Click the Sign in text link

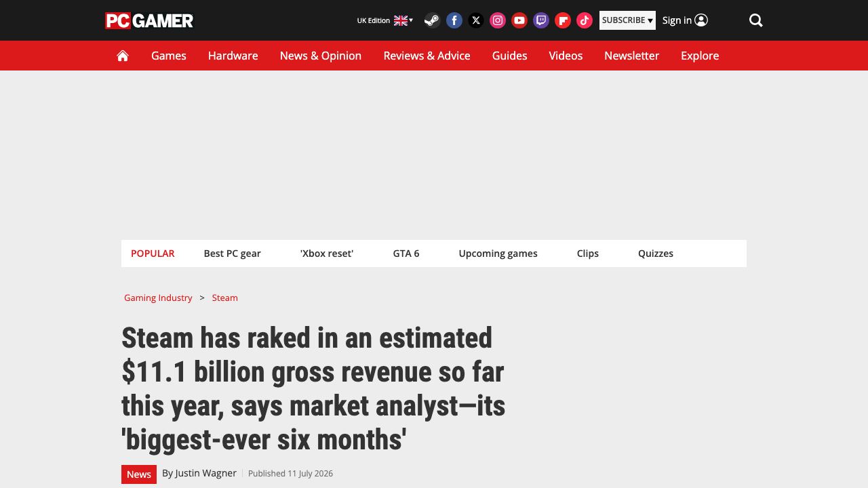[677, 20]
